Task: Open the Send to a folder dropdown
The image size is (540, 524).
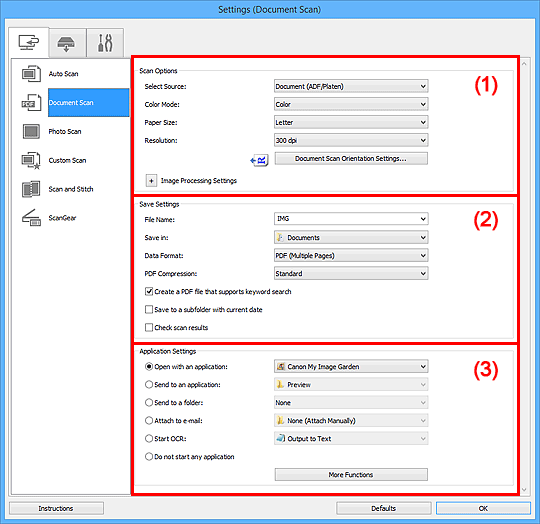Action: (x=351, y=402)
